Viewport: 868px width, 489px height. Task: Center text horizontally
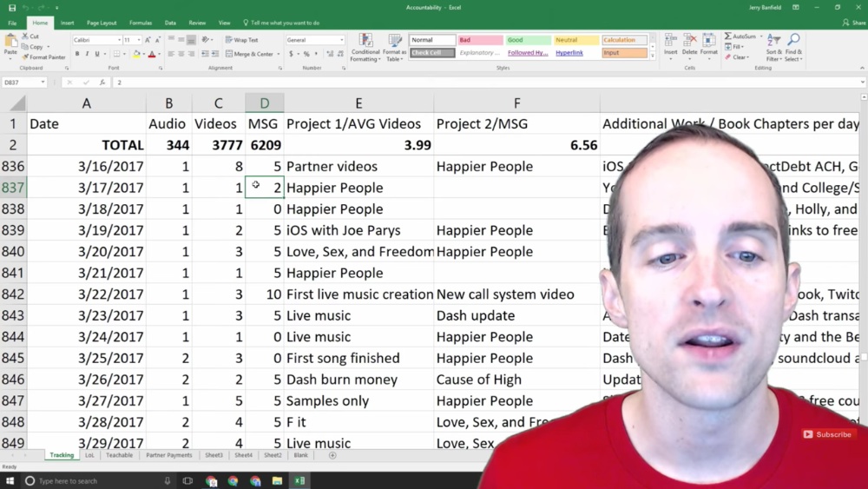(181, 54)
